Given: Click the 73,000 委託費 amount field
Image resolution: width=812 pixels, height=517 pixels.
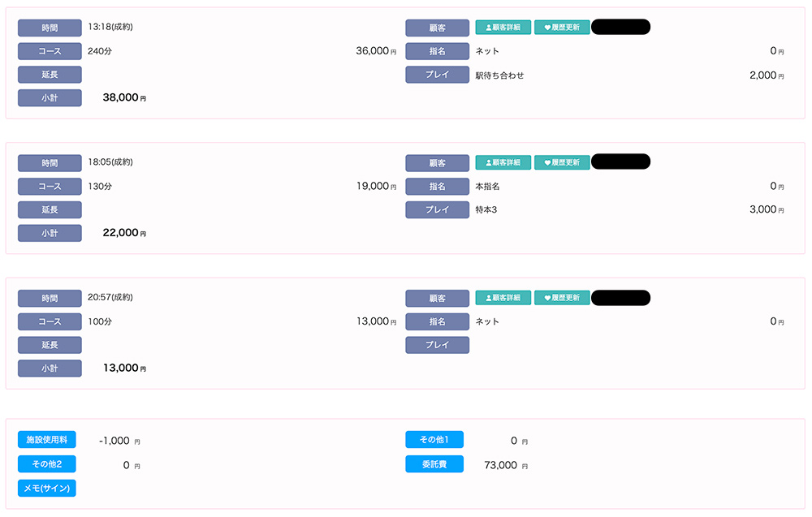Looking at the screenshot, I should (x=500, y=465).
